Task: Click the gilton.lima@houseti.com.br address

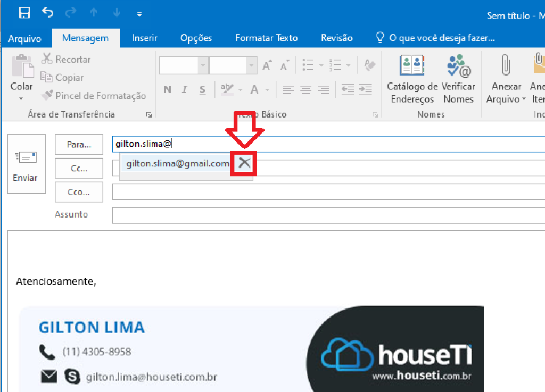Action: click(152, 377)
